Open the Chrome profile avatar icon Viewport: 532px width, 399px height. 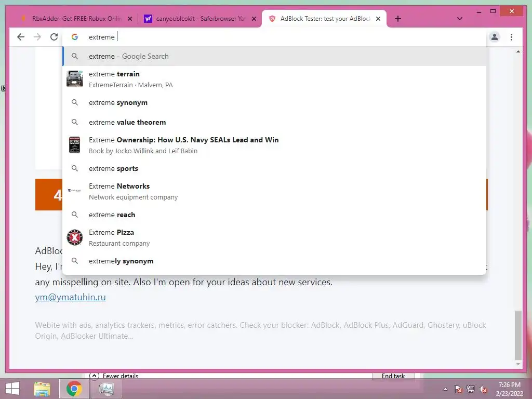pyautogui.click(x=495, y=37)
